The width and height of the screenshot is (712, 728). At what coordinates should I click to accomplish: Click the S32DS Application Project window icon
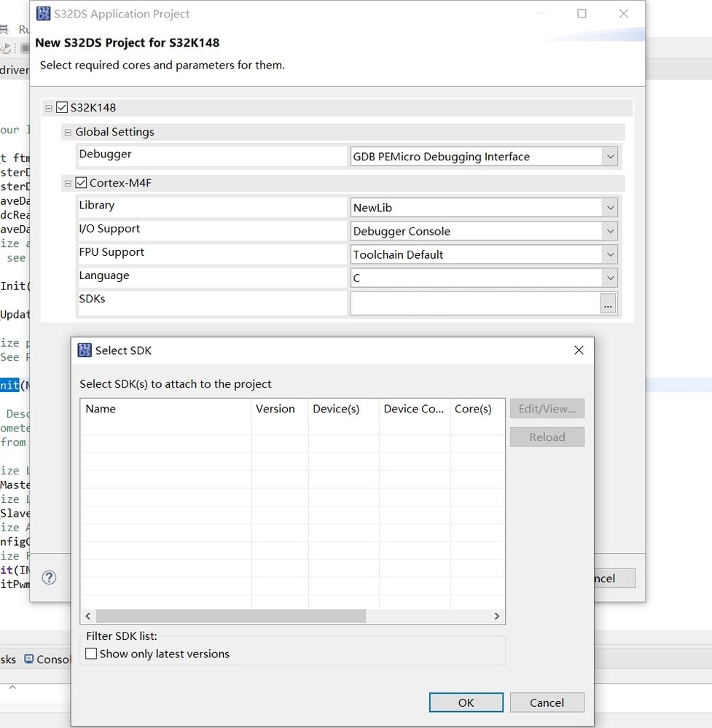(43, 13)
